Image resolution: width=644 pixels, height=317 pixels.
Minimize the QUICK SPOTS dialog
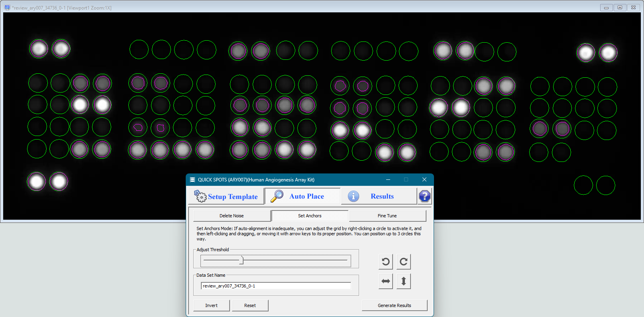pyautogui.click(x=388, y=179)
